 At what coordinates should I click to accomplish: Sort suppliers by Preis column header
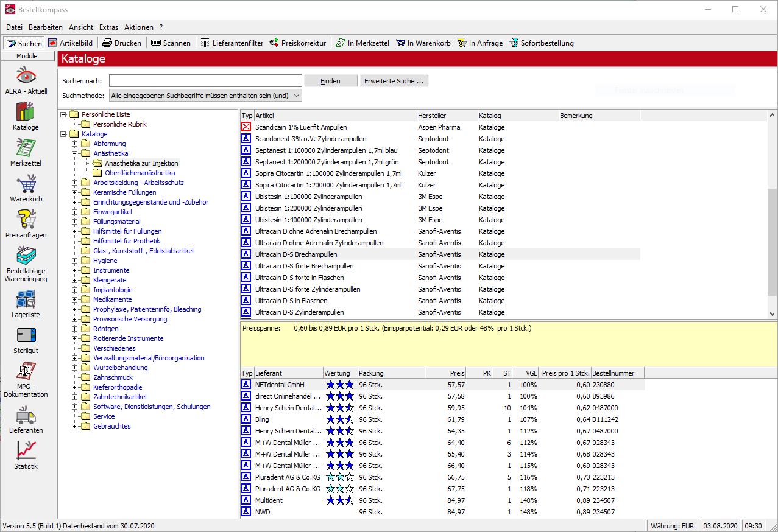coord(446,373)
